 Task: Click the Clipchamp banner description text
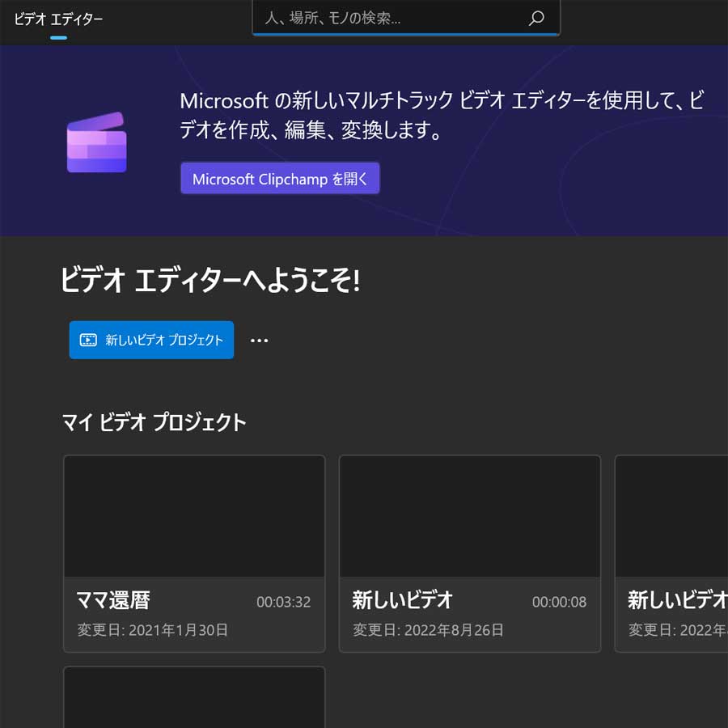[442, 115]
